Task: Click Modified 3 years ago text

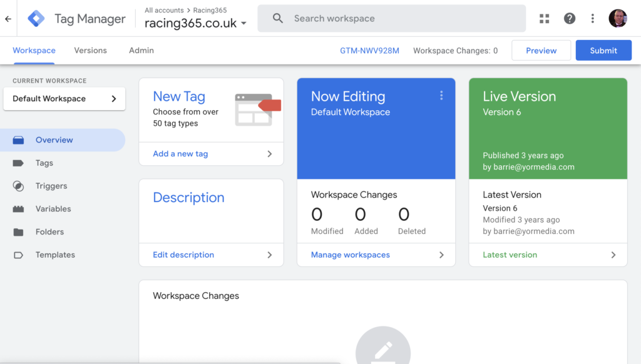Action: coord(521,220)
